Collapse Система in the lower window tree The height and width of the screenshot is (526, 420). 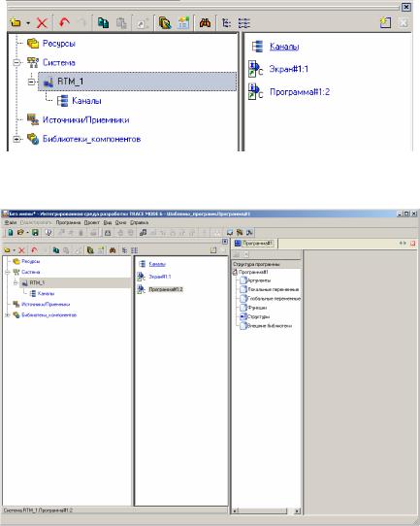tap(8, 272)
